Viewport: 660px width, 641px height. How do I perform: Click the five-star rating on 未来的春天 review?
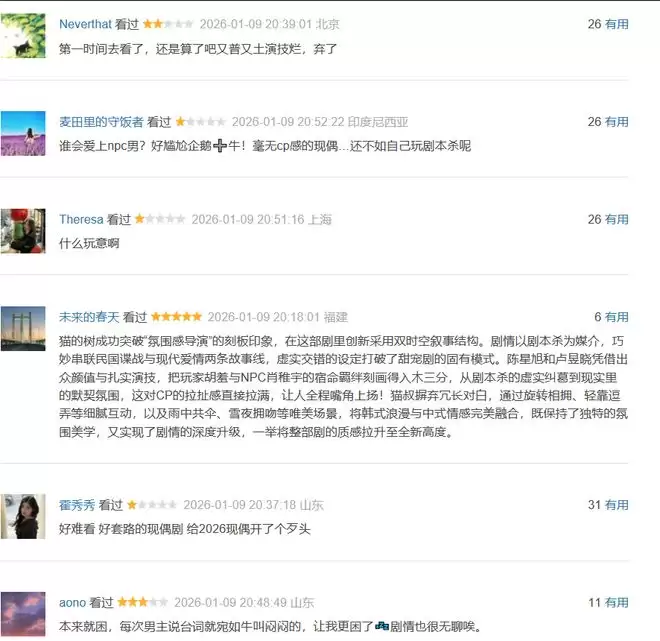[176, 317]
